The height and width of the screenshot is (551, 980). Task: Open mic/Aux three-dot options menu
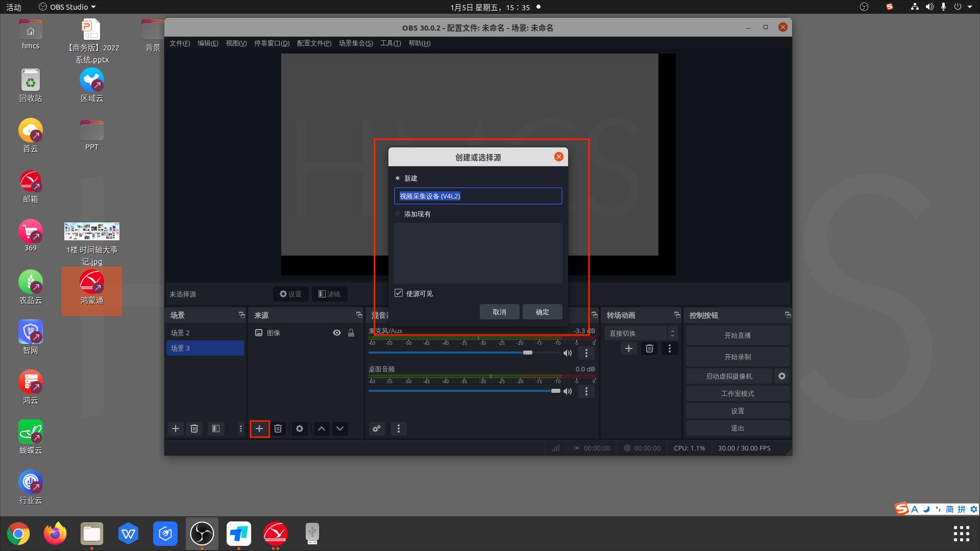(x=586, y=353)
